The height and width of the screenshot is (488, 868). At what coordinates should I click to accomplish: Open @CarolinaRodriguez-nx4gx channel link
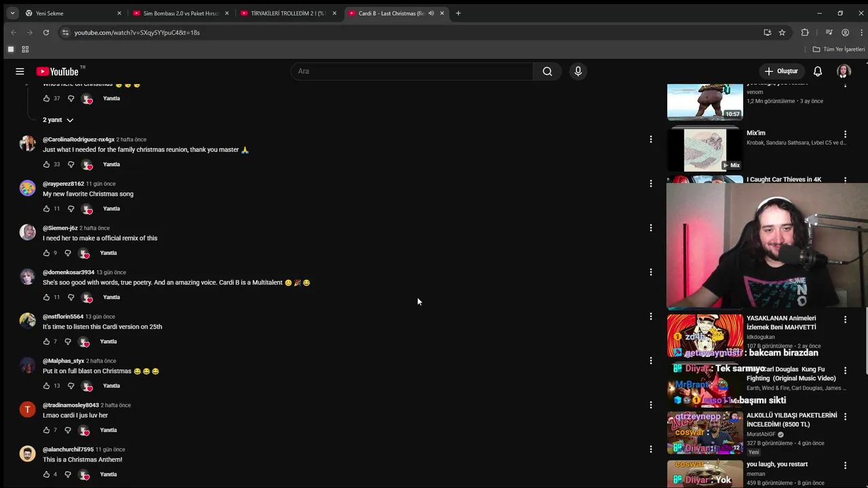click(x=79, y=140)
